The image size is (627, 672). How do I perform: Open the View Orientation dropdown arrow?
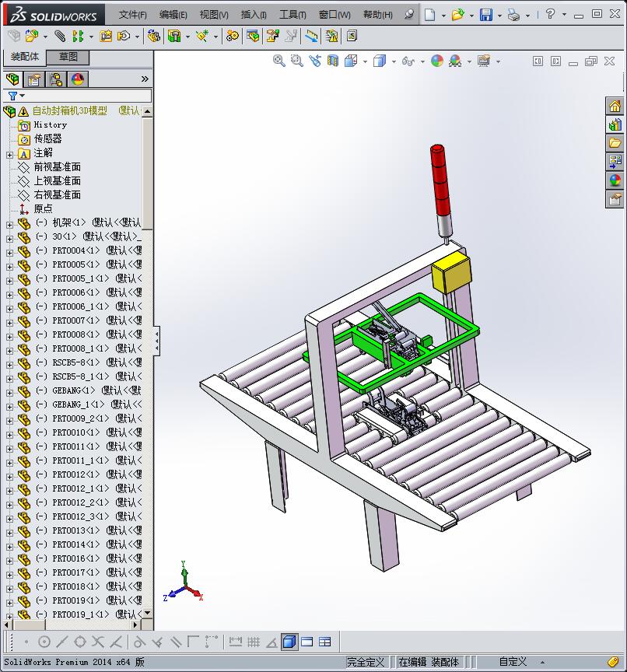[x=365, y=61]
